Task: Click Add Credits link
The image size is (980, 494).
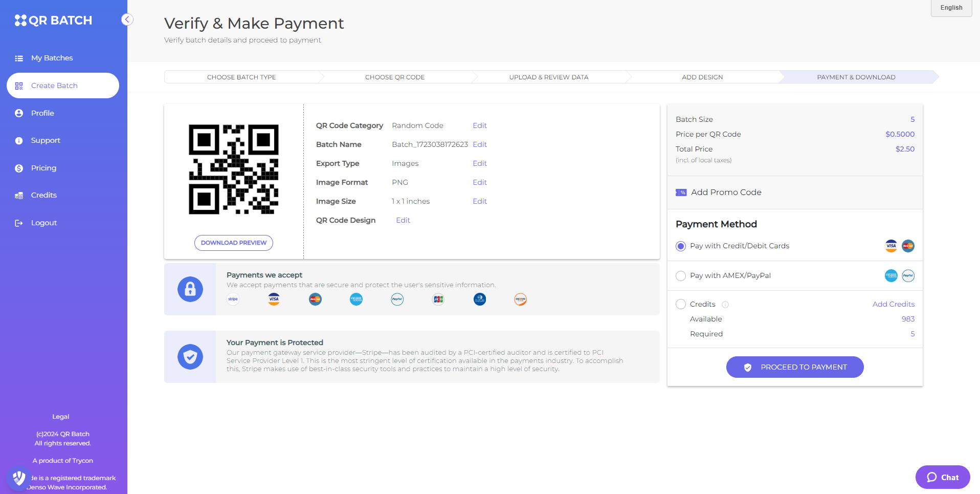Action: [x=894, y=304]
